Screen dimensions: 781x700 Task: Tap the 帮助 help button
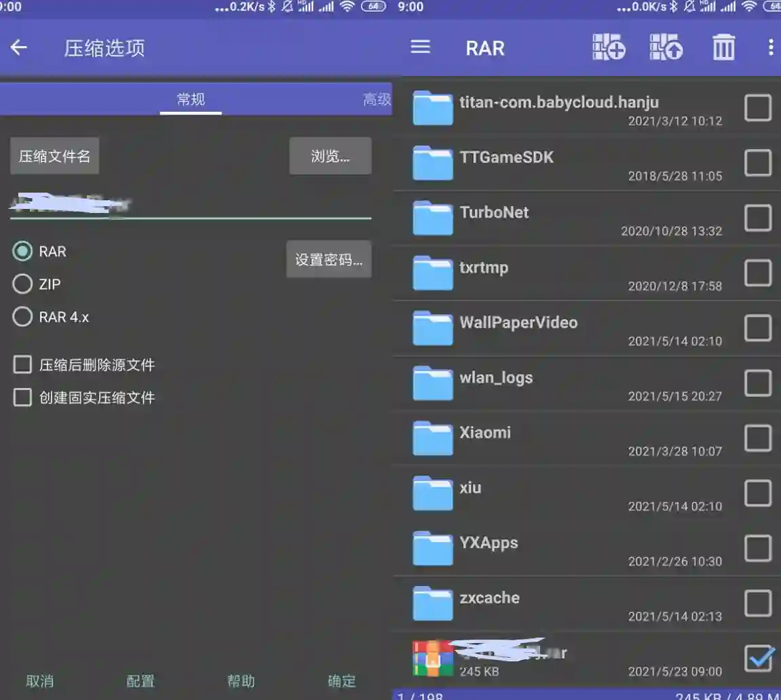pos(241,680)
